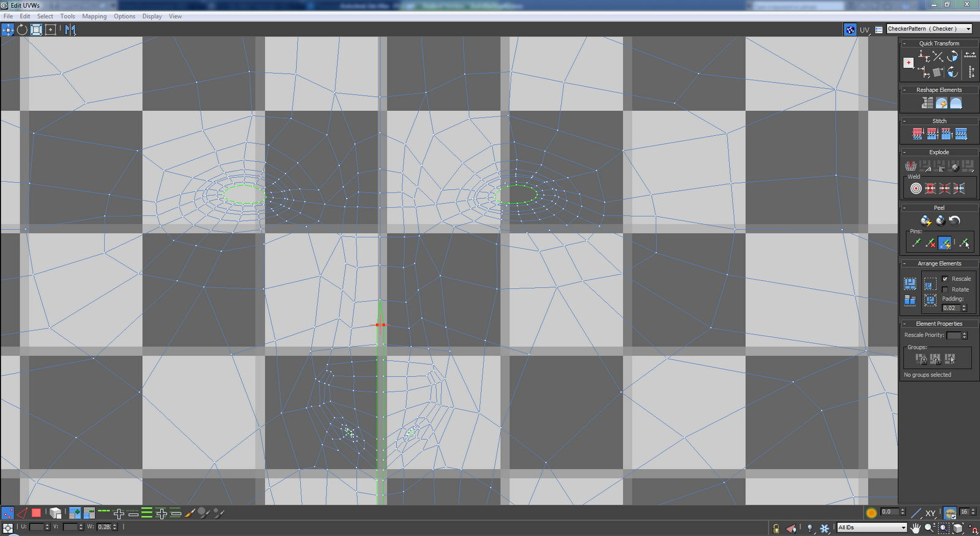Image resolution: width=980 pixels, height=536 pixels.
Task: Collapse the Peel rollout
Action: pyautogui.click(x=904, y=208)
